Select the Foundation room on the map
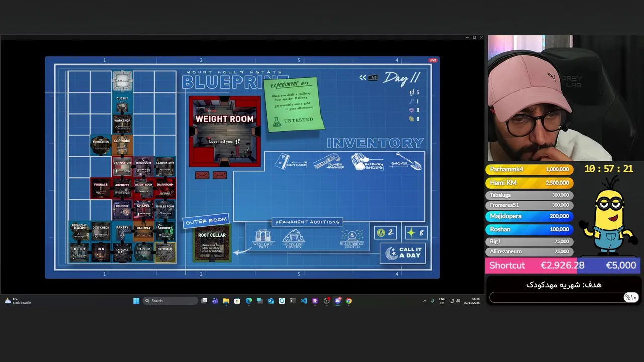The height and width of the screenshot is (362, 644). 101,146
